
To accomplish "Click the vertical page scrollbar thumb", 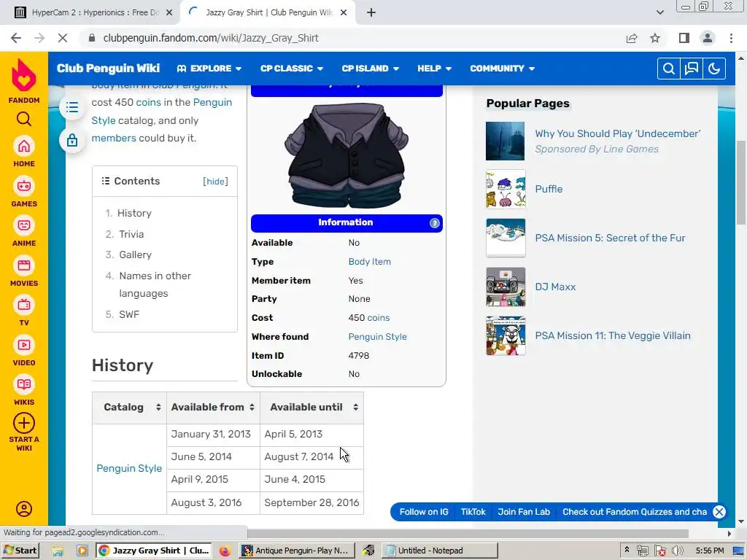I will (741, 182).
